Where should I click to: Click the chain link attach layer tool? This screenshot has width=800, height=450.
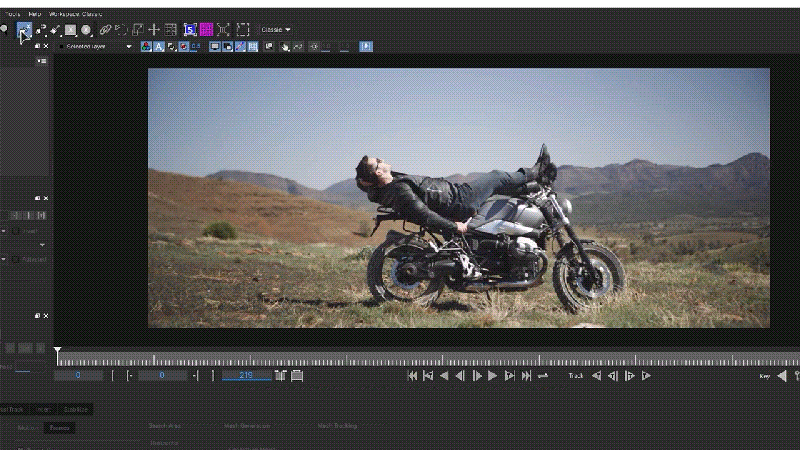(x=105, y=30)
